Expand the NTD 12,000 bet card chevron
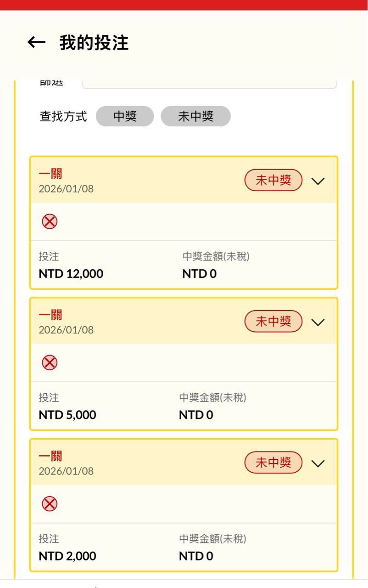The height and width of the screenshot is (588, 368). tap(318, 181)
